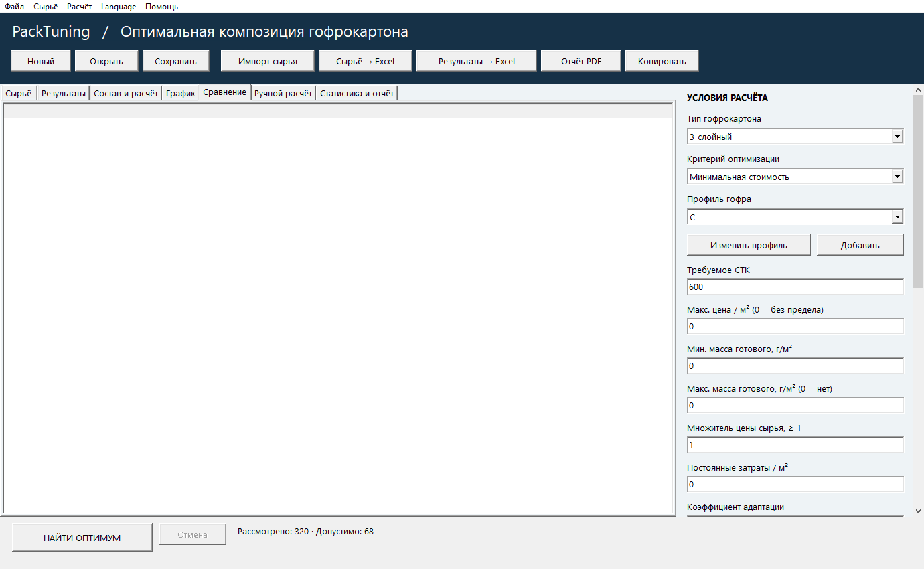Open the Тип гофрокартона dropdown

point(795,137)
